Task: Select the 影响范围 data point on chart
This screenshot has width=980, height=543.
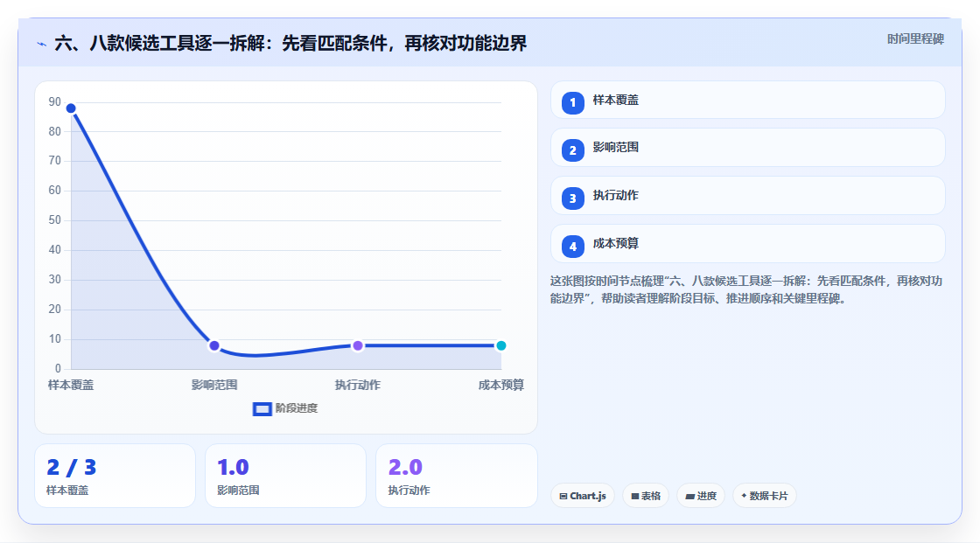Action: (214, 345)
